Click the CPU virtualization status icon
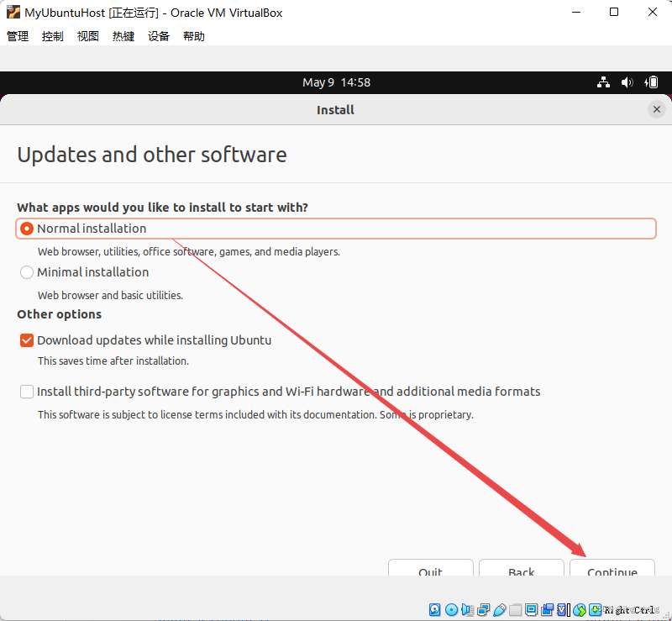 pos(564,609)
